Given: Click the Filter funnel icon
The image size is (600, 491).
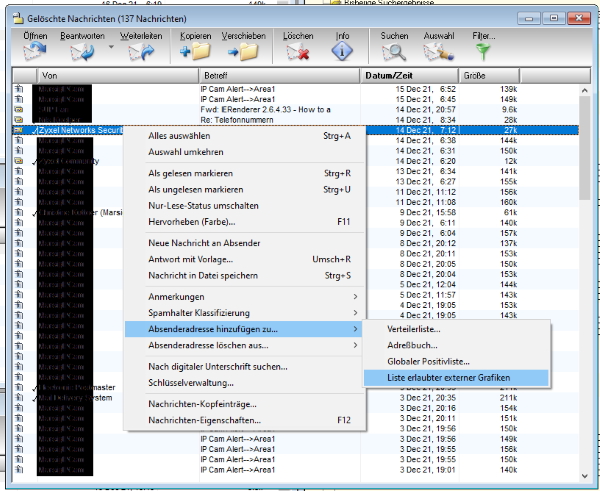Looking at the screenshot, I should (484, 52).
